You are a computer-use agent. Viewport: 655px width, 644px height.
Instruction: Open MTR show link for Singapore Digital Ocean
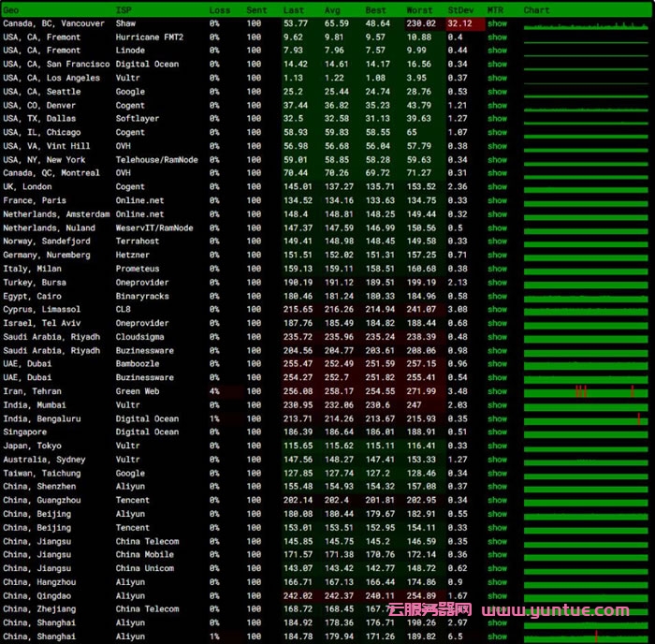click(x=497, y=432)
